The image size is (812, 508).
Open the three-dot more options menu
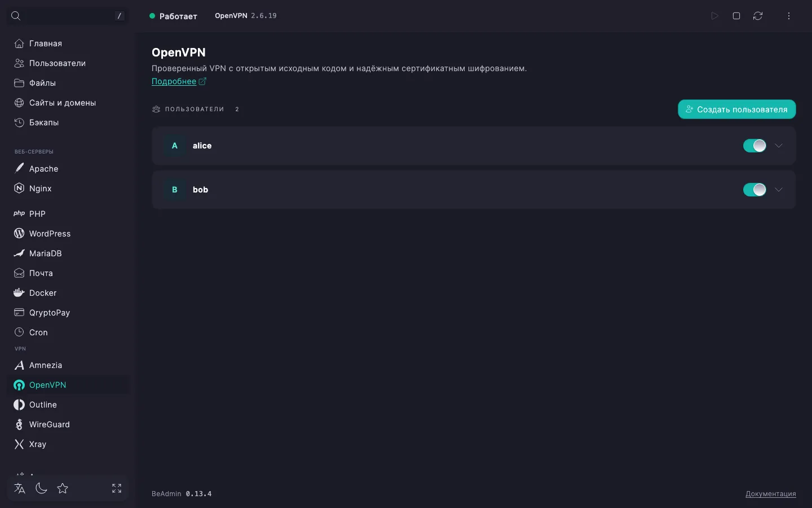pos(789,16)
